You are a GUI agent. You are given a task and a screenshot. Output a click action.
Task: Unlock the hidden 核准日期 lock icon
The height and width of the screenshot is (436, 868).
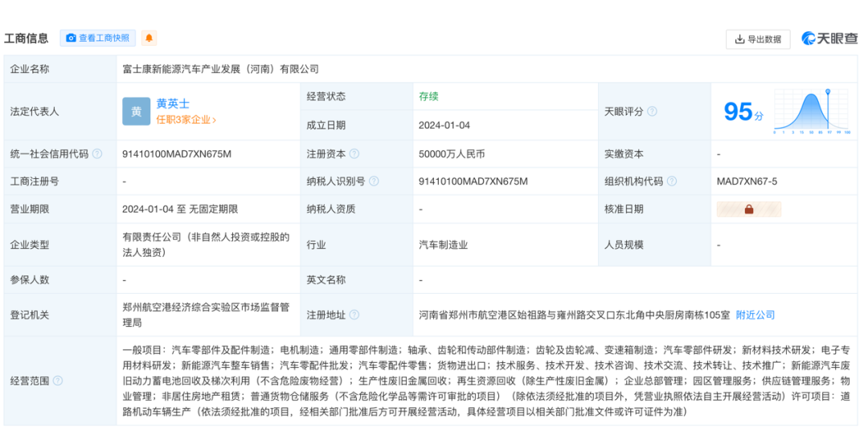point(748,210)
